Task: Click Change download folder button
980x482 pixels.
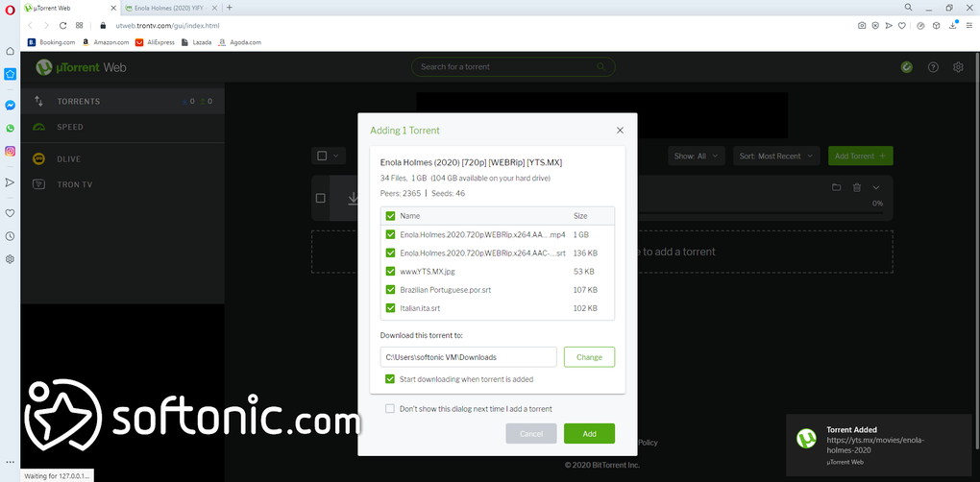Action: [x=589, y=357]
